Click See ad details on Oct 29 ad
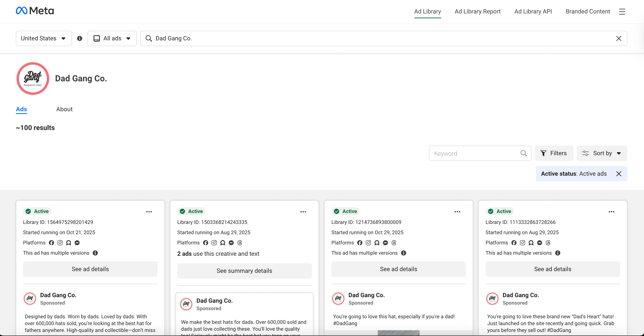This screenshot has width=644, height=336. pos(398,269)
